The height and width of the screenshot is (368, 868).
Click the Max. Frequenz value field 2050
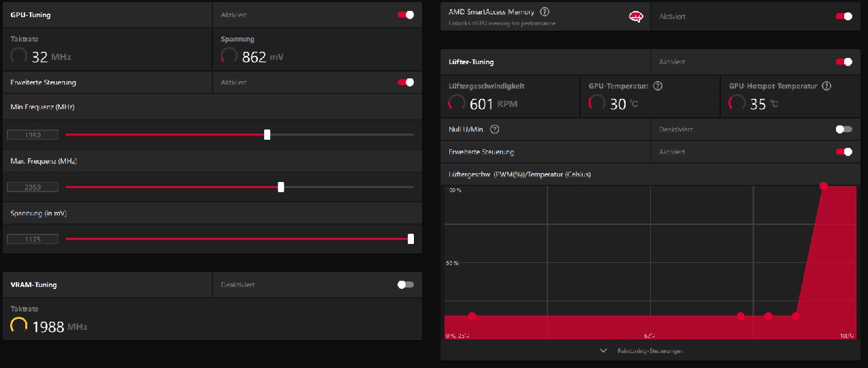(x=33, y=187)
